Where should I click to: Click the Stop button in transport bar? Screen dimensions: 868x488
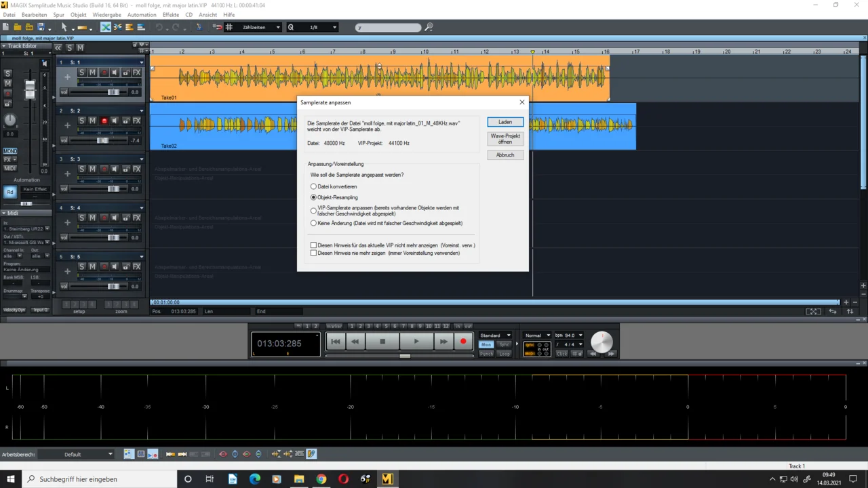(x=382, y=342)
